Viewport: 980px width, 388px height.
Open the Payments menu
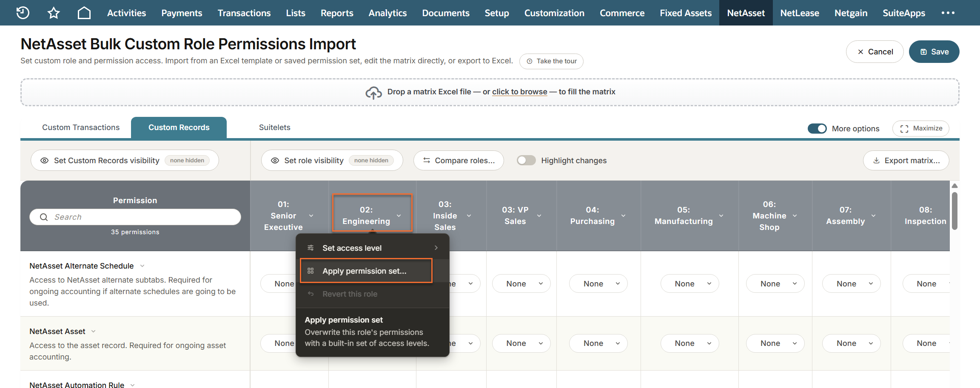pyautogui.click(x=182, y=13)
